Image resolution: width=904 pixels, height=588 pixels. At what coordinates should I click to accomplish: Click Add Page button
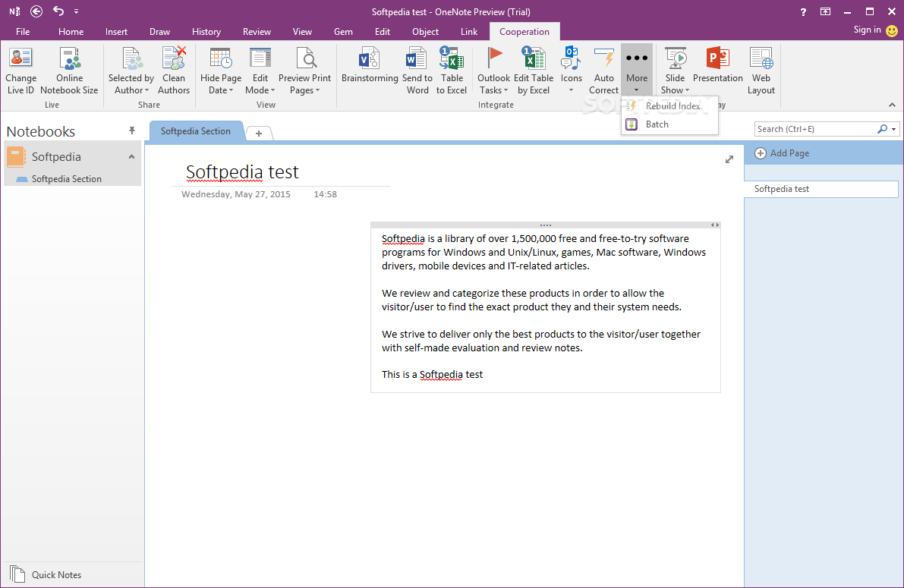[783, 153]
